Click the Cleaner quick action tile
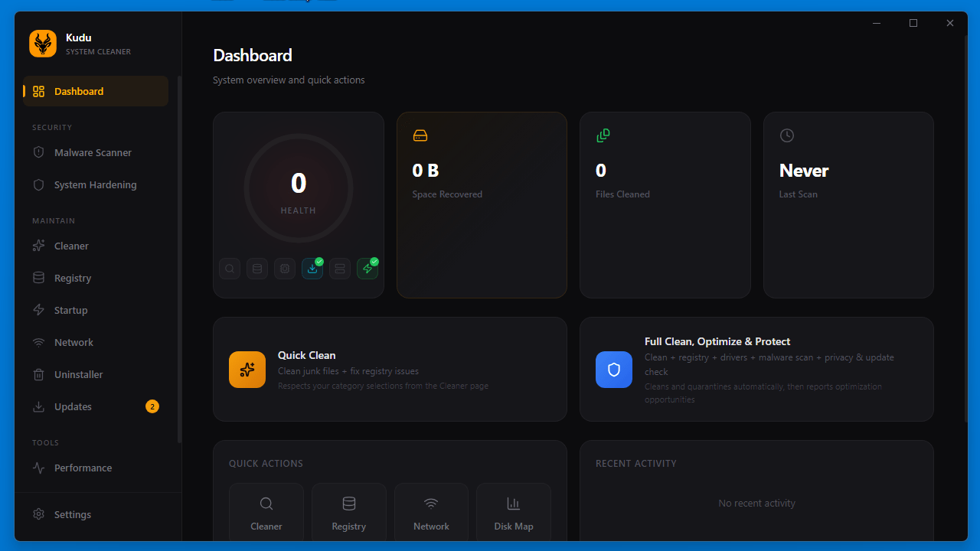980x551 pixels. tap(266, 513)
